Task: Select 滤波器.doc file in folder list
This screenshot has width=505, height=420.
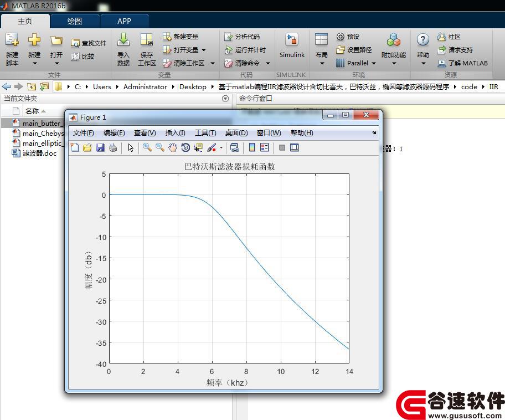Action: (x=33, y=153)
